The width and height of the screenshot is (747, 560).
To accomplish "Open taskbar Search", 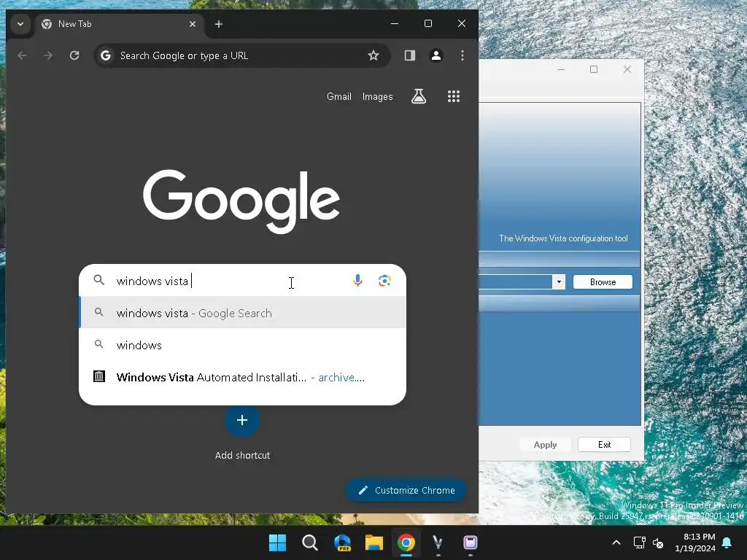I will coord(309,542).
